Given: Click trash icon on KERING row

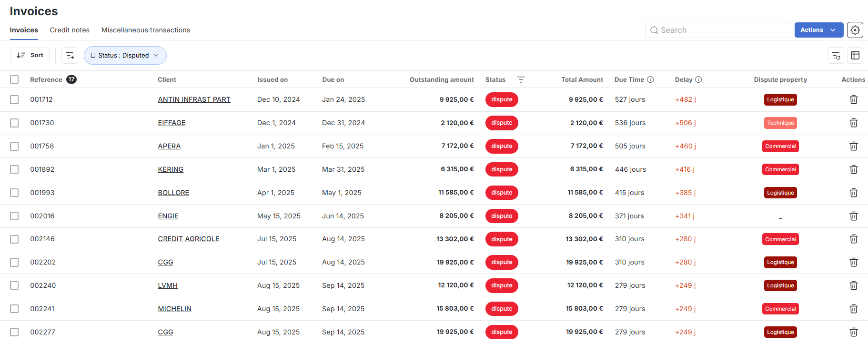Looking at the screenshot, I should tap(854, 169).
